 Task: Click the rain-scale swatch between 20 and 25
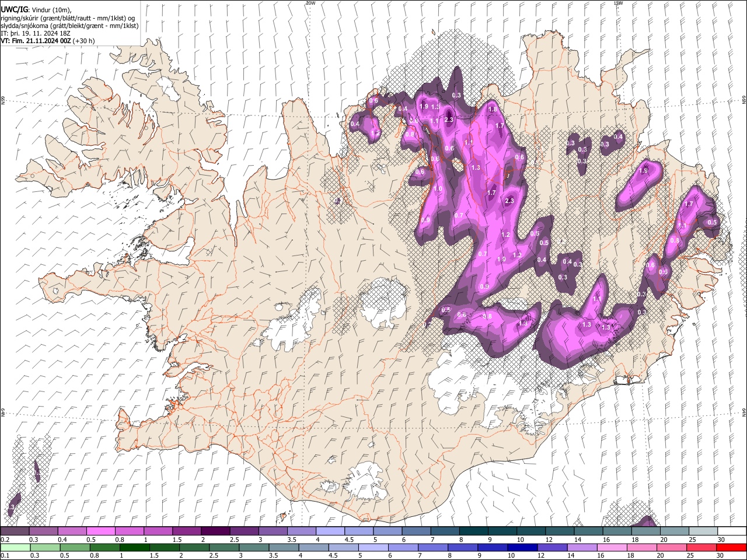click(x=671, y=547)
